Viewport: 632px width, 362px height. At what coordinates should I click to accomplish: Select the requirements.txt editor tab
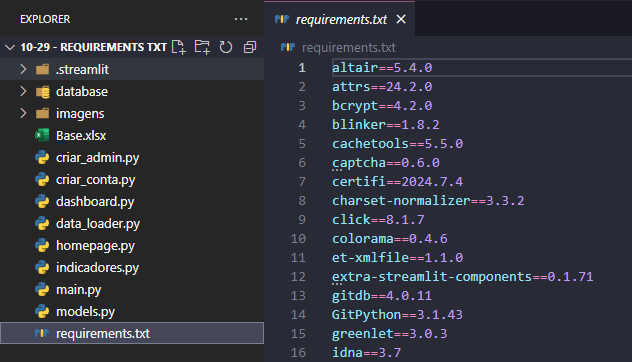point(339,19)
